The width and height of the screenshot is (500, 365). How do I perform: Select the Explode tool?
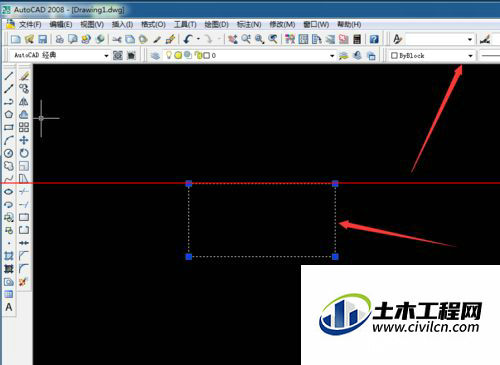coord(24,282)
